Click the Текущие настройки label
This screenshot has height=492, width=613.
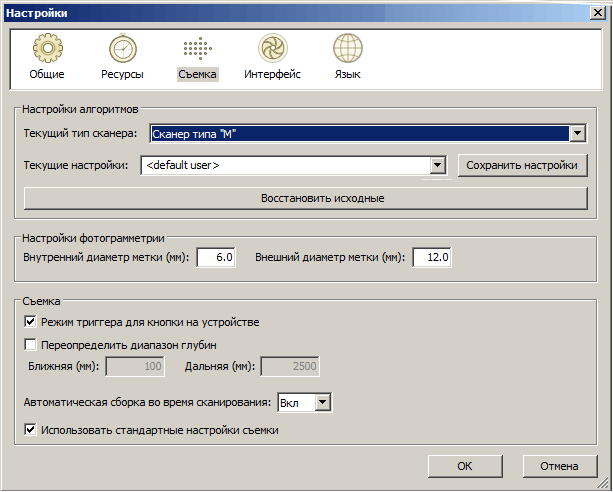[76, 165]
